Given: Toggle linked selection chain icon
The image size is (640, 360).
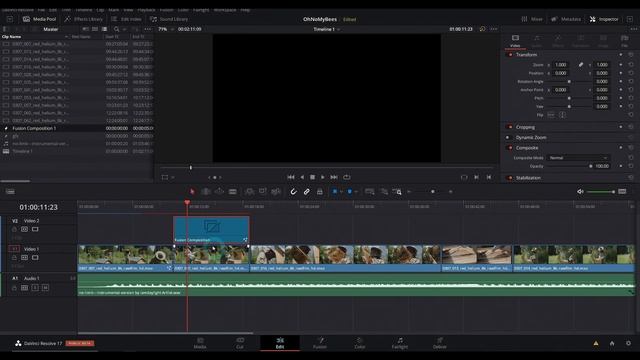Looking at the screenshot, I should click(x=307, y=191).
